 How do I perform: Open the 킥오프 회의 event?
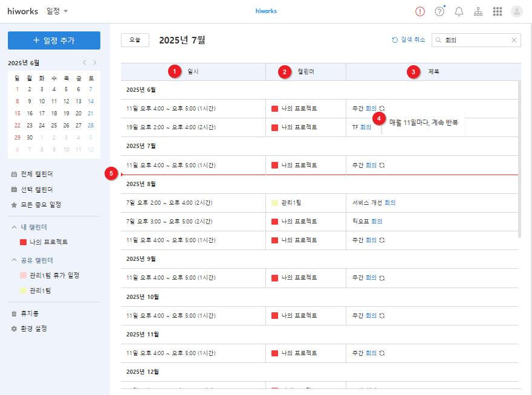[368, 221]
